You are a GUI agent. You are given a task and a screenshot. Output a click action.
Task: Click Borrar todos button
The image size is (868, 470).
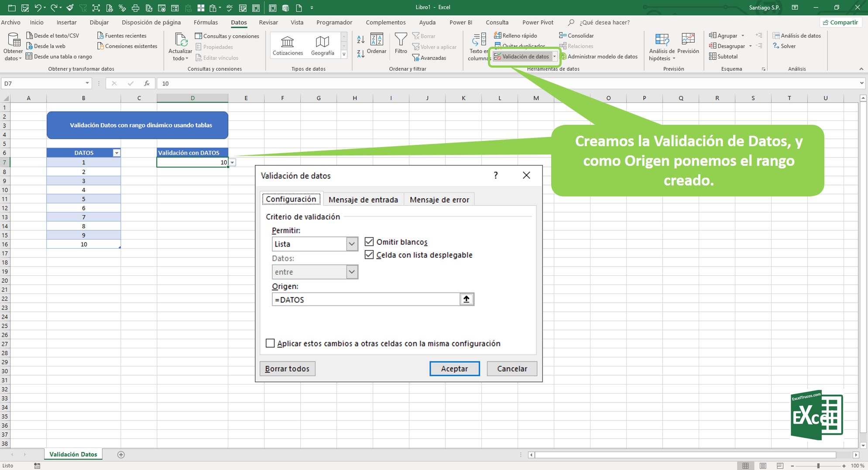click(287, 369)
